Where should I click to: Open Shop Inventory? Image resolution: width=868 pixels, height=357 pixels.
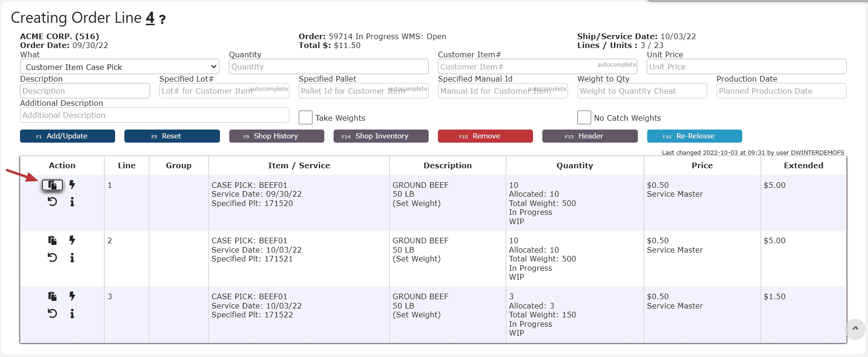pos(381,136)
